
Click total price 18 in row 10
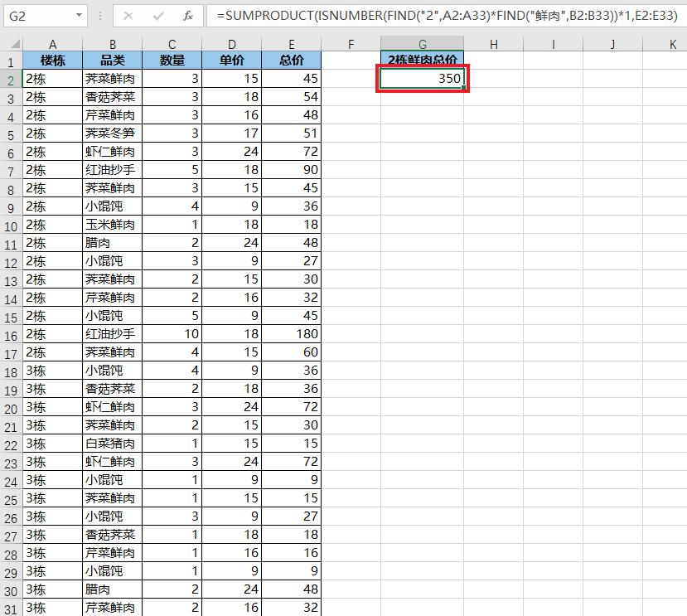pyautogui.click(x=292, y=225)
